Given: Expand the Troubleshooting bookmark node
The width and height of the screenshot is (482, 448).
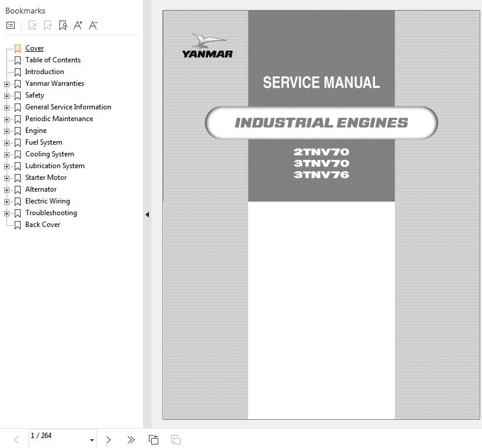Looking at the screenshot, I should coord(6,214).
